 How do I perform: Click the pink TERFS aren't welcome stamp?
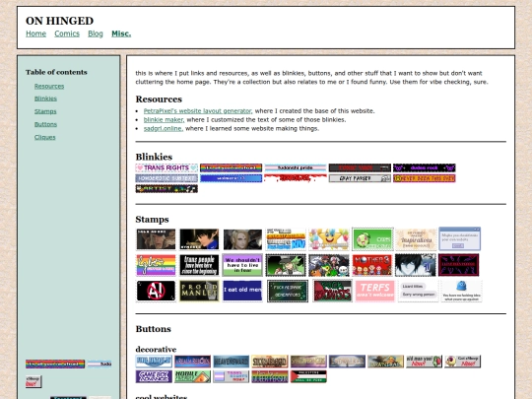[375, 291]
